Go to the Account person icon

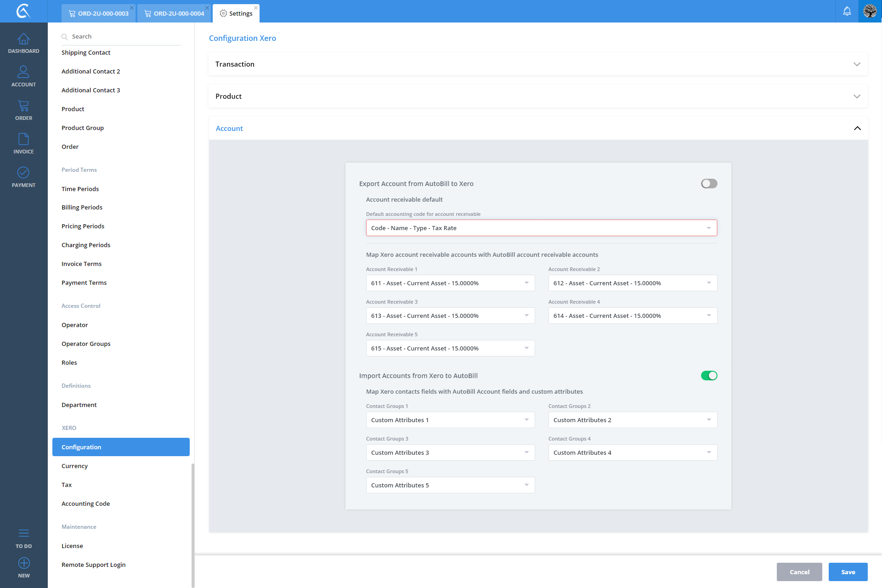(x=23, y=73)
